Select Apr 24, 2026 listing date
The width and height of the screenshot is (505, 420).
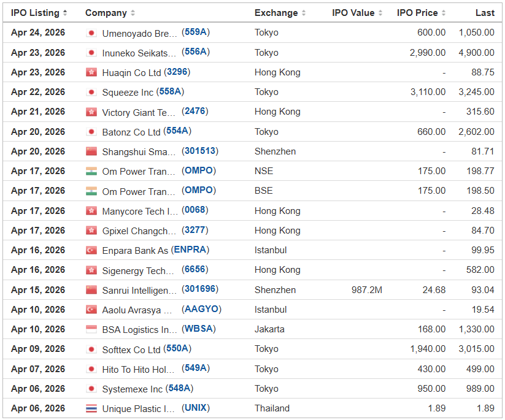38,32
